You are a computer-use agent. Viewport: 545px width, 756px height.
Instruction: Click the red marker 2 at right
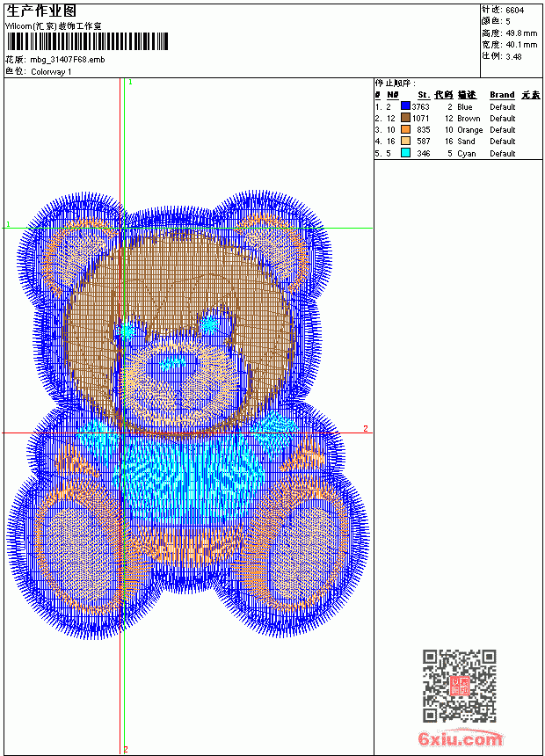pos(366,429)
